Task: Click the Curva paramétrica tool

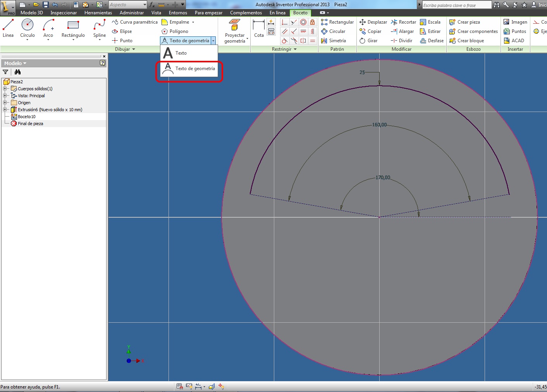Action: pos(135,22)
